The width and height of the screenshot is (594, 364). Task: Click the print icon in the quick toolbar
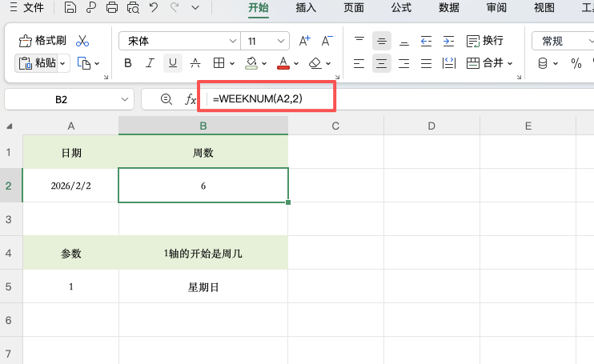112,9
